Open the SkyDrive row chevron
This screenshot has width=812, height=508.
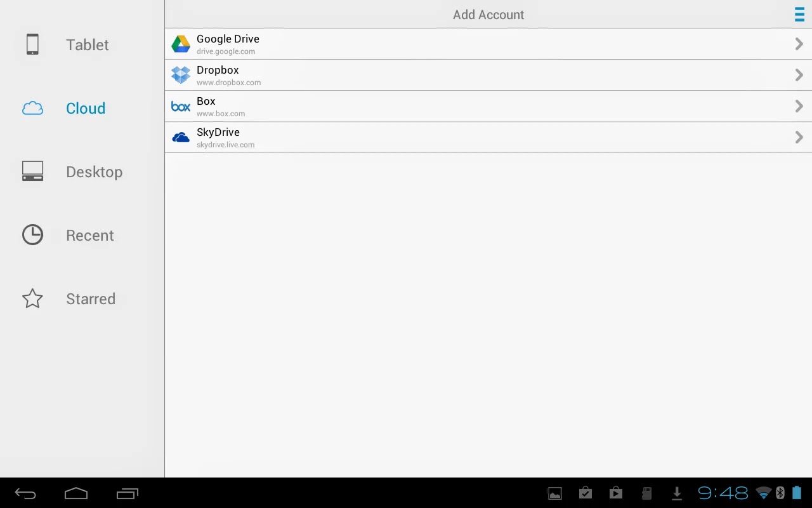pos(798,137)
